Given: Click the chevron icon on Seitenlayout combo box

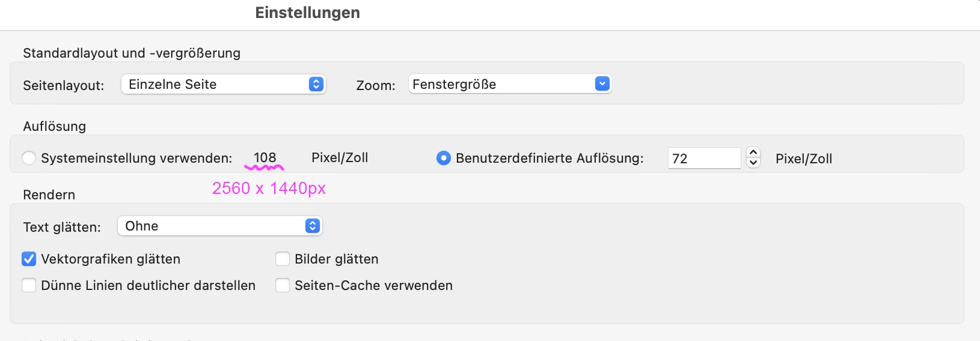Looking at the screenshot, I should point(316,84).
